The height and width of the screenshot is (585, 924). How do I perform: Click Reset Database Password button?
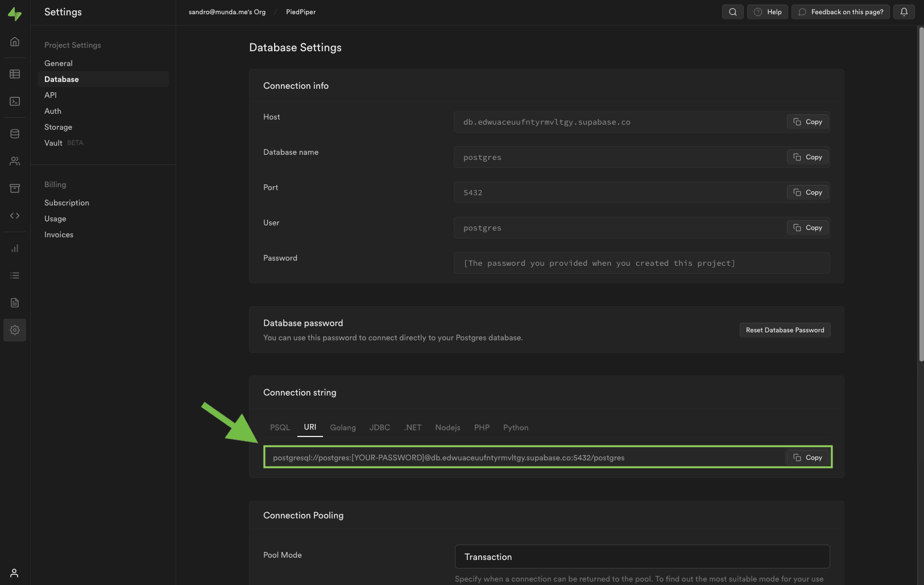click(x=785, y=330)
